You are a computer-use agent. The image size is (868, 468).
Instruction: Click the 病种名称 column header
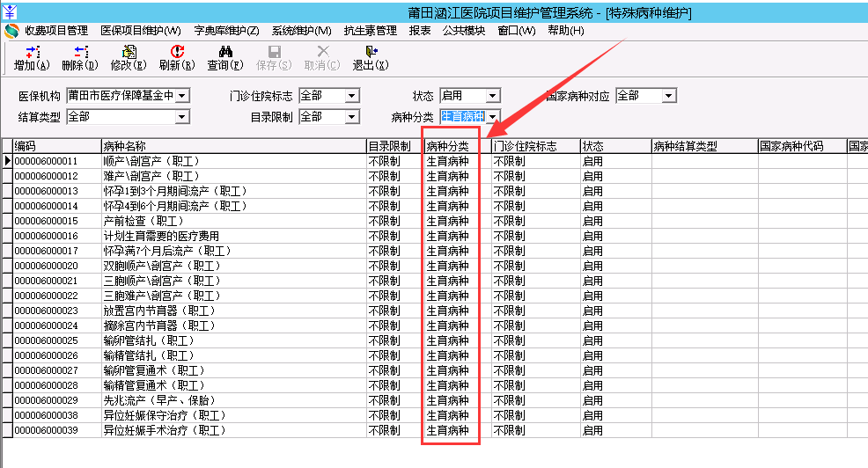(234, 146)
